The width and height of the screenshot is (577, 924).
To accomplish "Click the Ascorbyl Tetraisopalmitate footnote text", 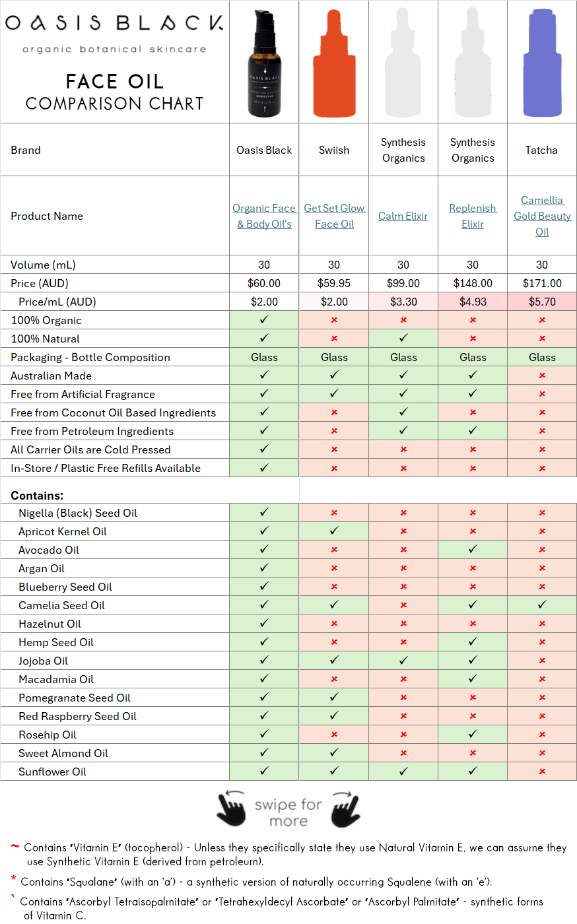I will (x=282, y=908).
